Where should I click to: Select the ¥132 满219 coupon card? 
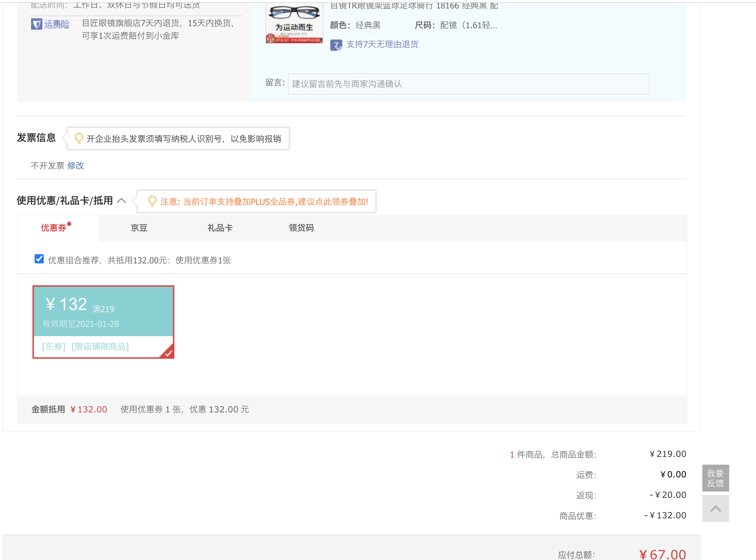pos(103,322)
